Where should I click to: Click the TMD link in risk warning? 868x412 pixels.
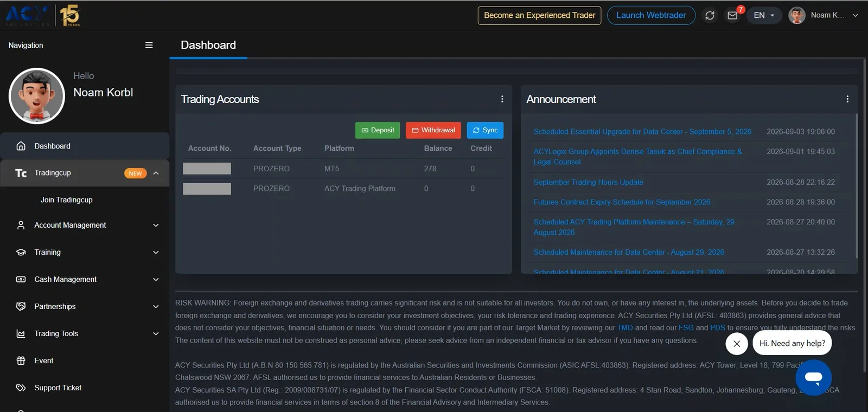(625, 327)
